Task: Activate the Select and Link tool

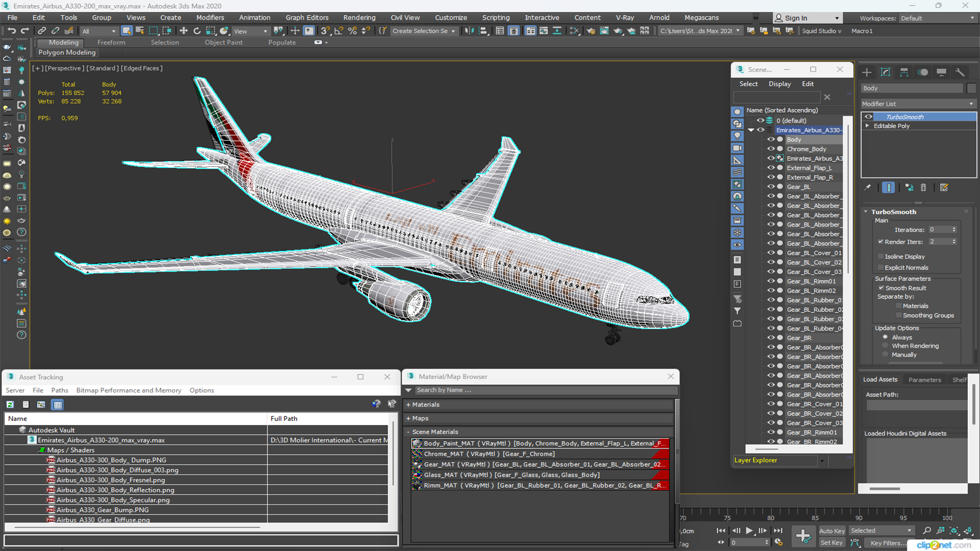Action: [x=42, y=31]
